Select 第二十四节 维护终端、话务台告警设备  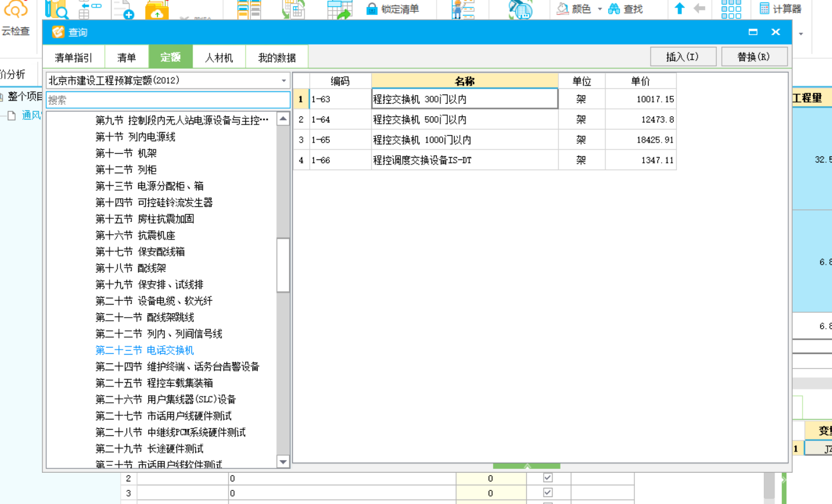point(178,366)
